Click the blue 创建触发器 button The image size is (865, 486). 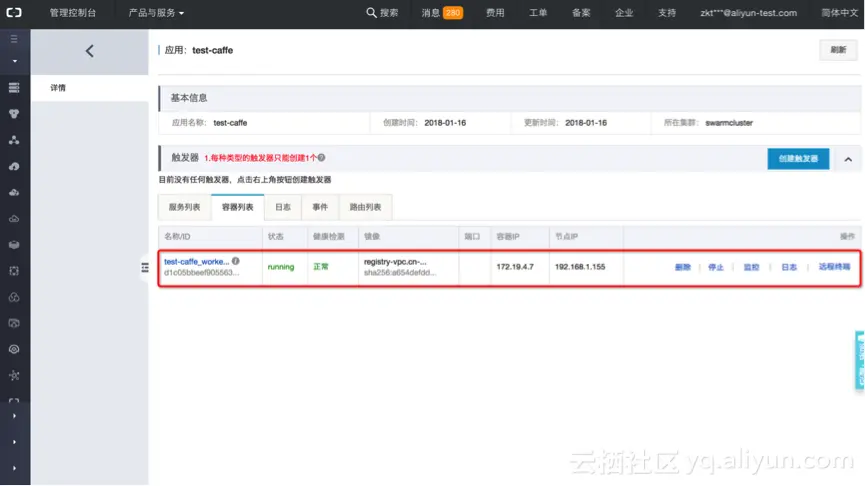pos(798,159)
